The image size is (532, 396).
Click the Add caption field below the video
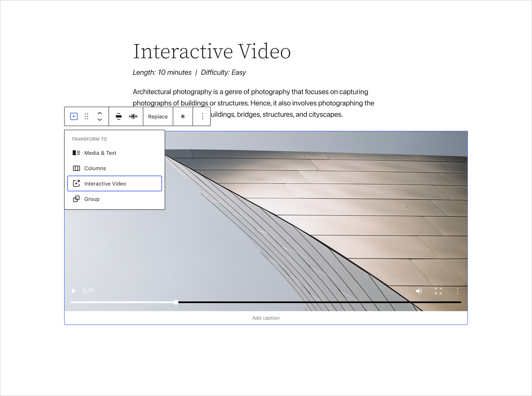coord(266,318)
